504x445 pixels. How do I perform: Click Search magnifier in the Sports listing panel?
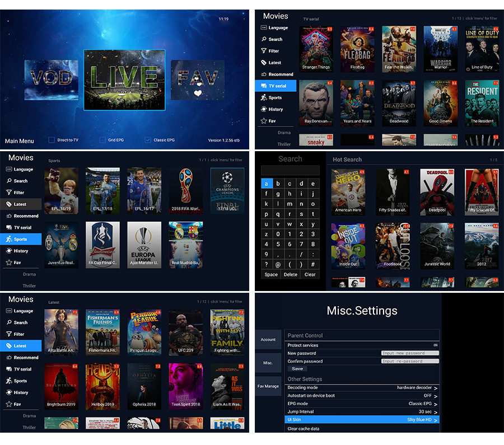pyautogui.click(x=9, y=181)
